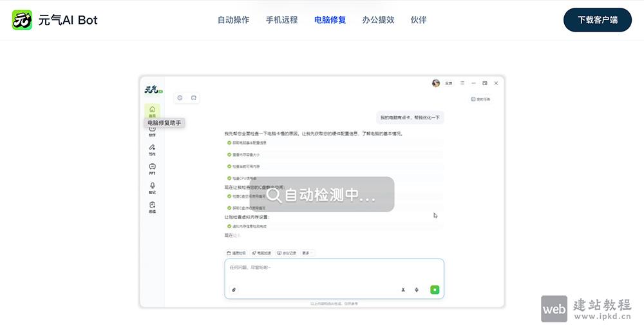Screen dimensions: 644x334
Task: Click the 会议记录 quick action chip
Action: coord(287,253)
